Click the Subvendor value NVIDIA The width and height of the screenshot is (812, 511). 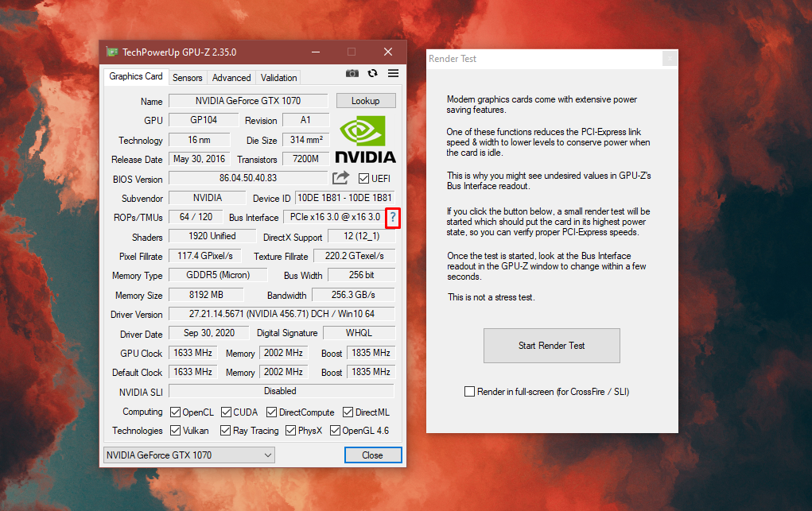[207, 198]
